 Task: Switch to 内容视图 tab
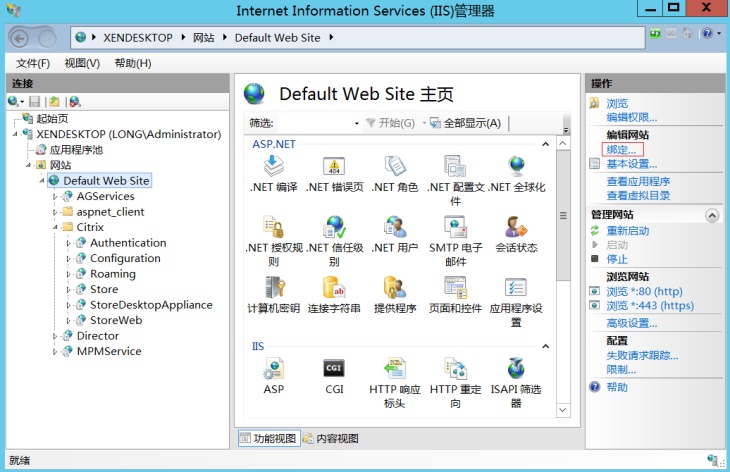(x=331, y=438)
